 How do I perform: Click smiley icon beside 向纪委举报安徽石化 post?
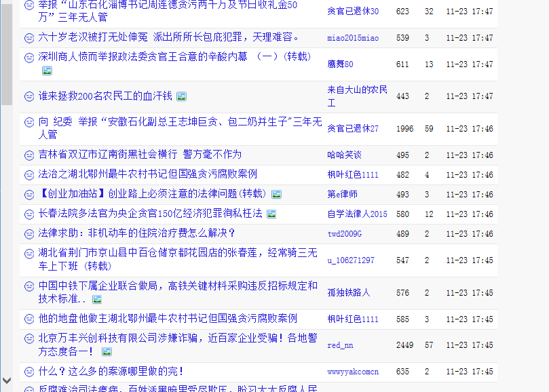[29, 123]
